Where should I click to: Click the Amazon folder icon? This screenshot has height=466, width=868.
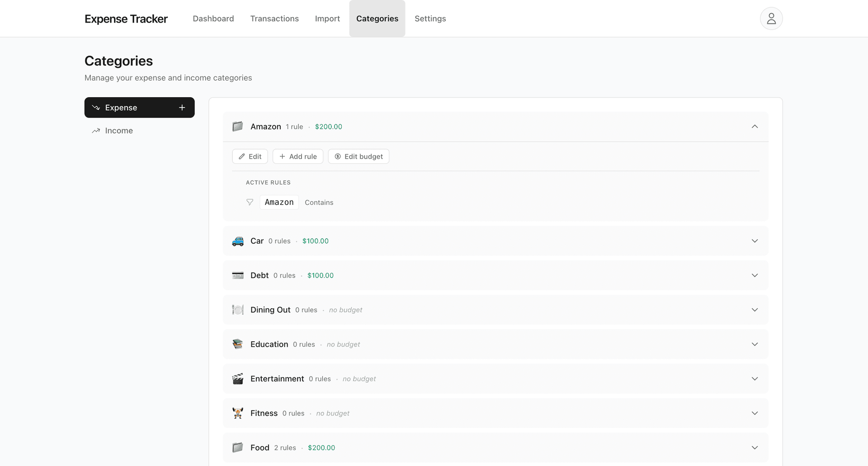click(x=237, y=127)
